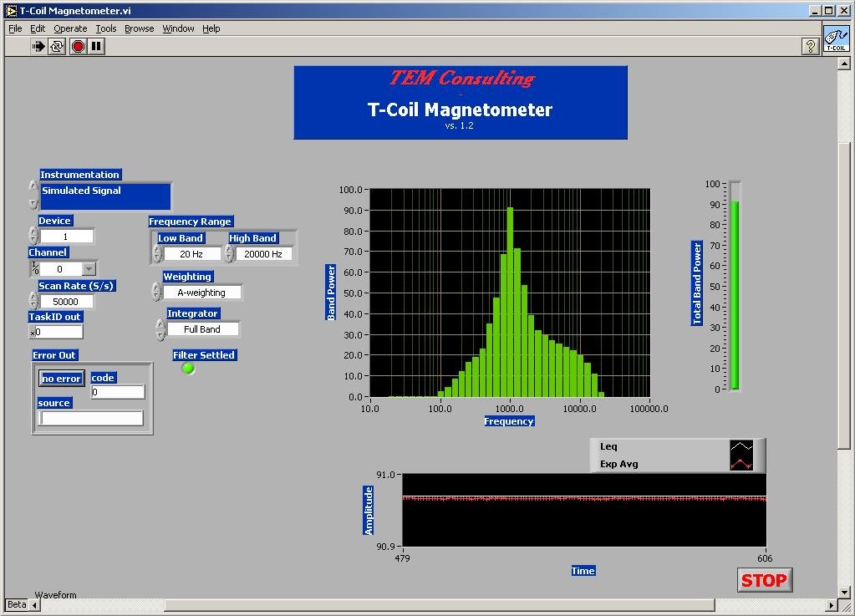This screenshot has height=616, width=855.
Task: Click the Frequency axis label
Action: [509, 421]
